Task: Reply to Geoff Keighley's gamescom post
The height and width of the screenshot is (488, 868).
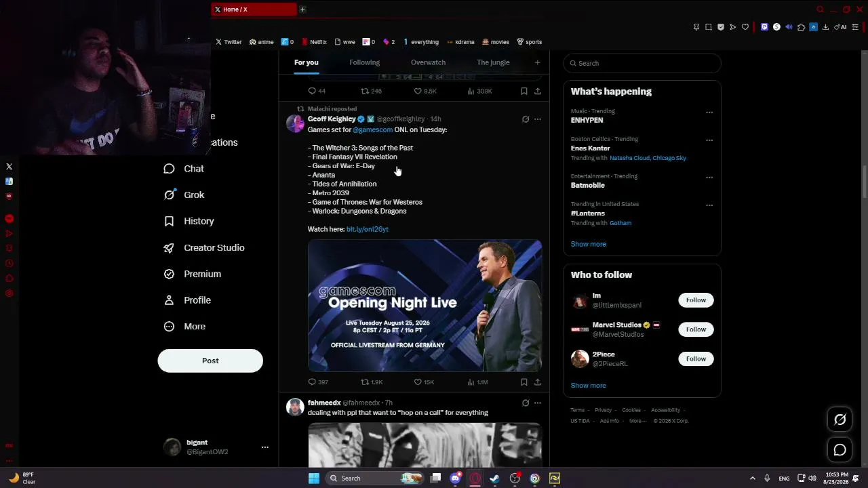Action: [x=318, y=382]
